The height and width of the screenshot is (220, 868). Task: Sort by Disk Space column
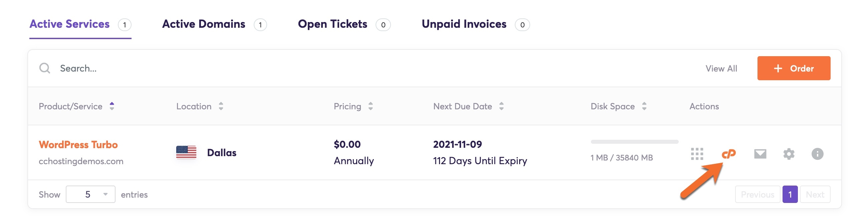click(x=644, y=106)
